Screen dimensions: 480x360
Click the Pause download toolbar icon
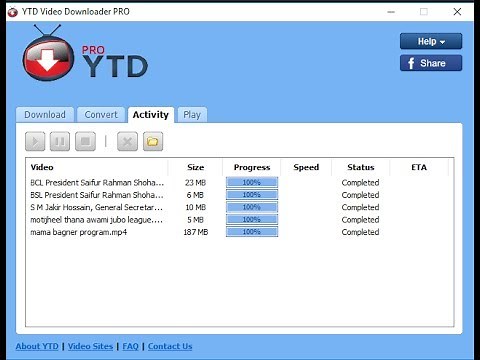tap(60, 141)
